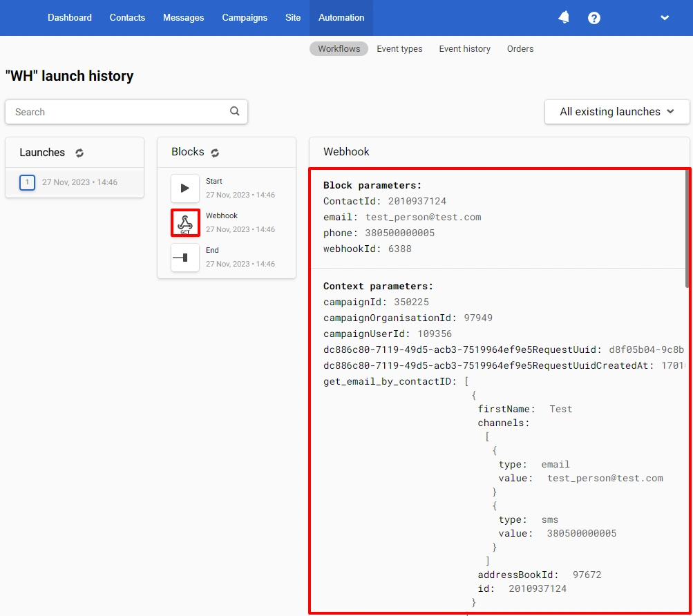Click campaignId value 350225

(x=412, y=302)
